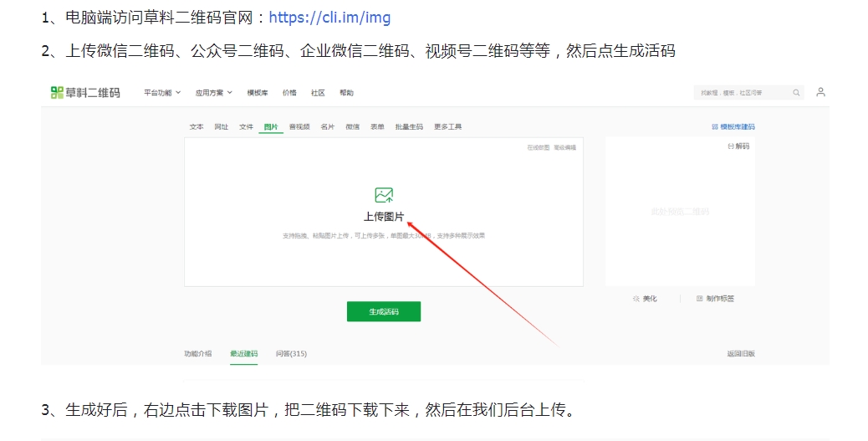
Task: Open the https://cli.im/img link
Action: [x=329, y=18]
